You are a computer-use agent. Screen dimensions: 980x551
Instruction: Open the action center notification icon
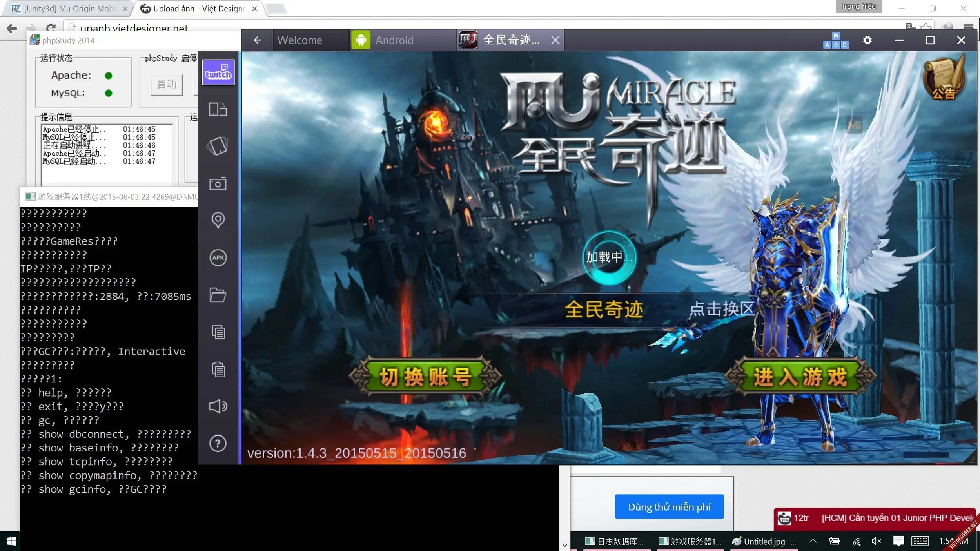(898, 541)
